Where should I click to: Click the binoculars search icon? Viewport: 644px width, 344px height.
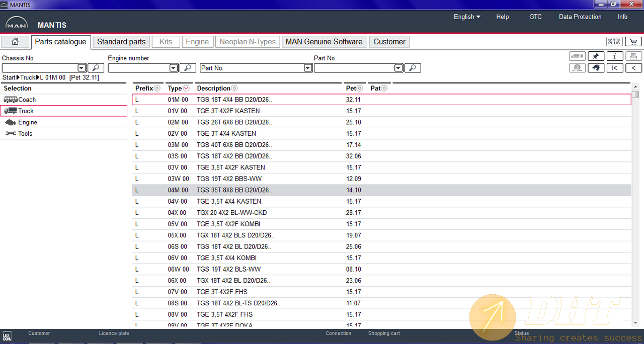point(596,68)
